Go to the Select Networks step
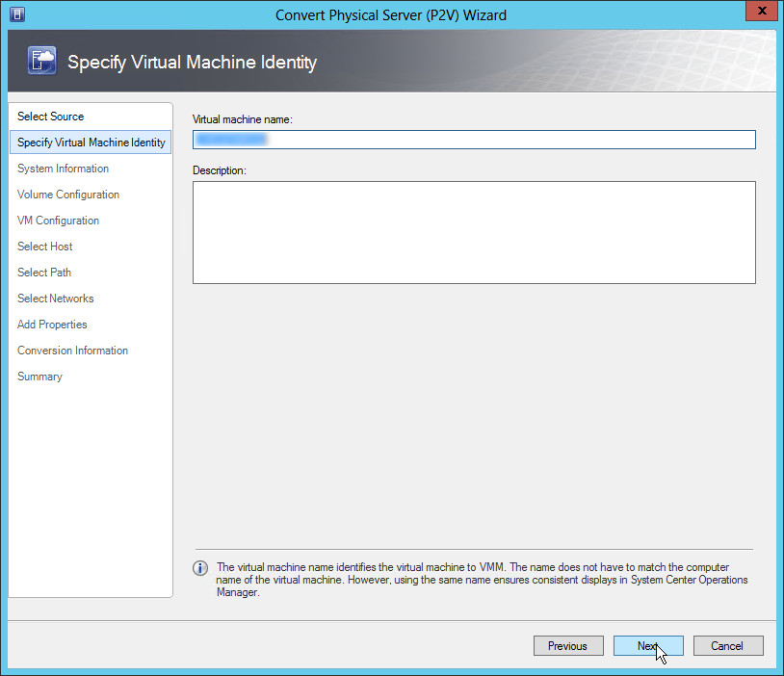784x676 pixels. (56, 299)
